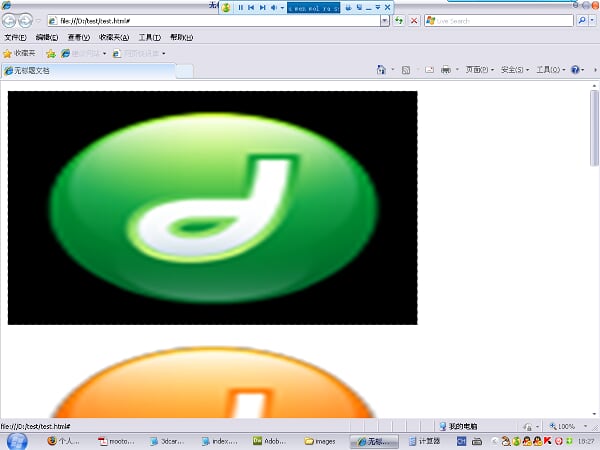Click the suggested sites link in Favorites bar
The height and width of the screenshot is (450, 600).
coord(83,54)
